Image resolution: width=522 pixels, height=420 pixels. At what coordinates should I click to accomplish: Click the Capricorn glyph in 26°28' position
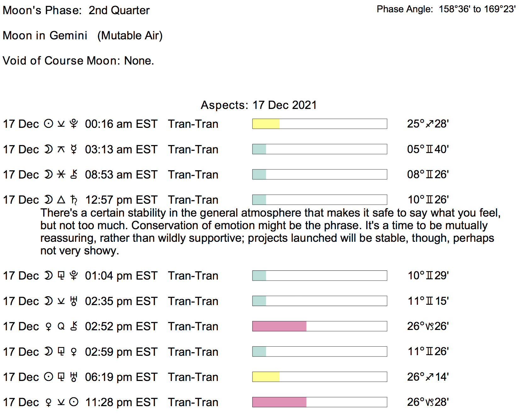coord(429,402)
